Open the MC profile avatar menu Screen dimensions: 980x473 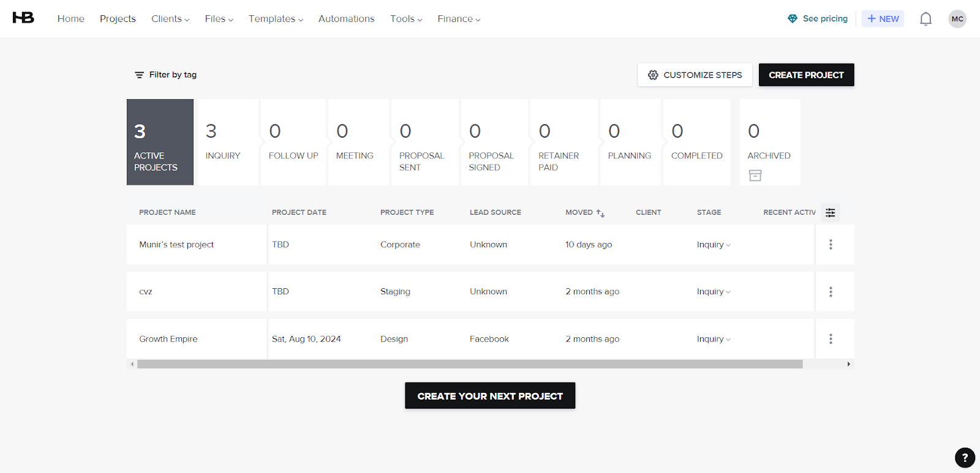(957, 19)
